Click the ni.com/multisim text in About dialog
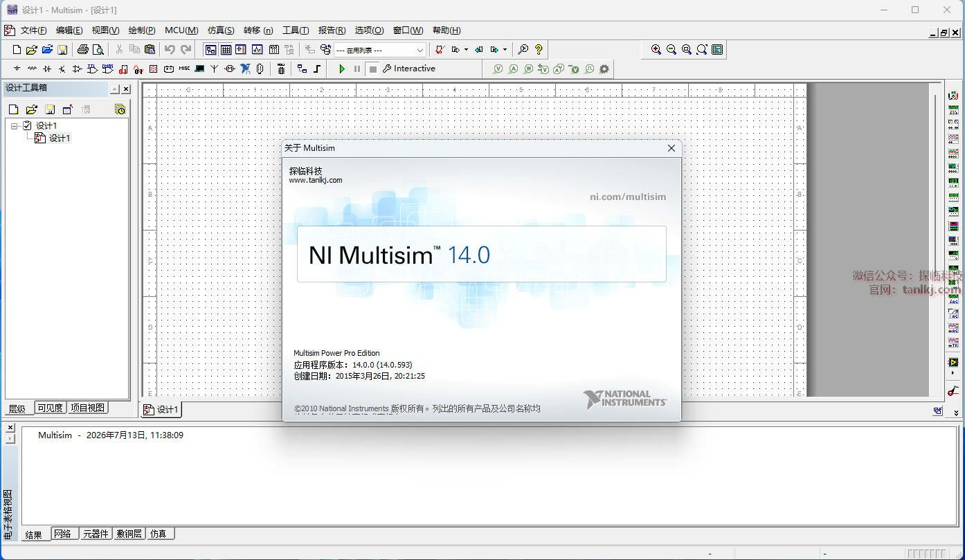Screen dimensions: 965x560 coord(628,197)
